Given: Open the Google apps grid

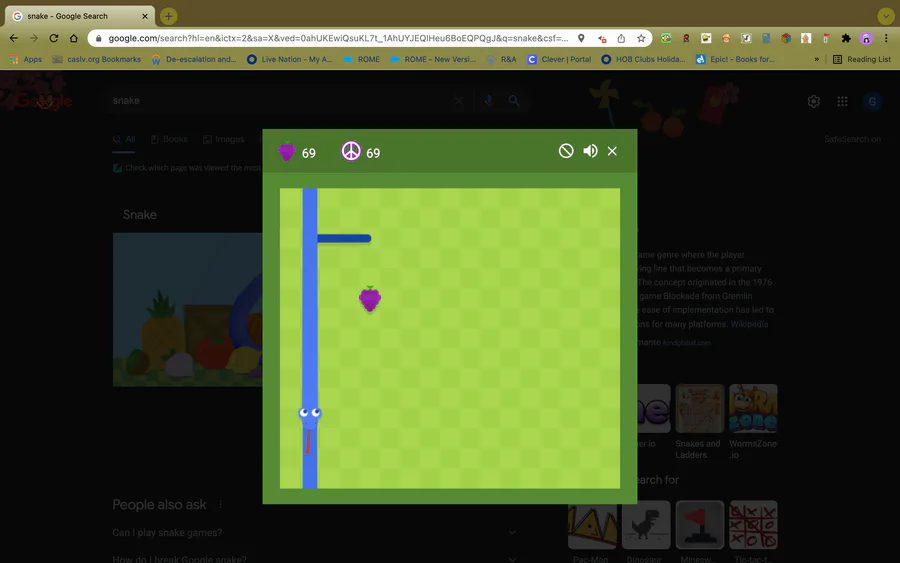Looking at the screenshot, I should click(x=842, y=102).
